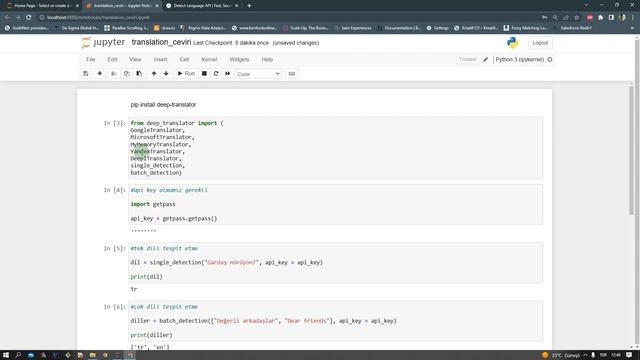The width and height of the screenshot is (640, 360).
Task: Open the Fuzzy Matching bookmark
Action: click(525, 28)
